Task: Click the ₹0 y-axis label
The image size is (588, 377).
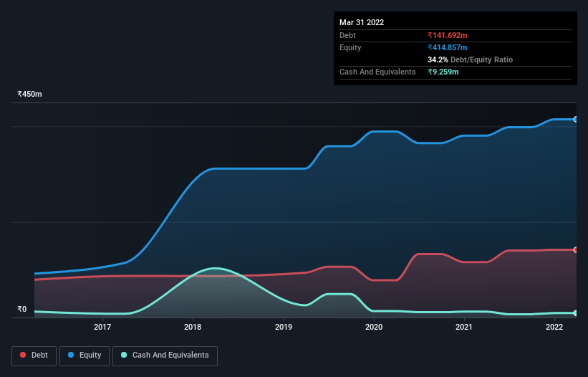Action: (x=22, y=309)
